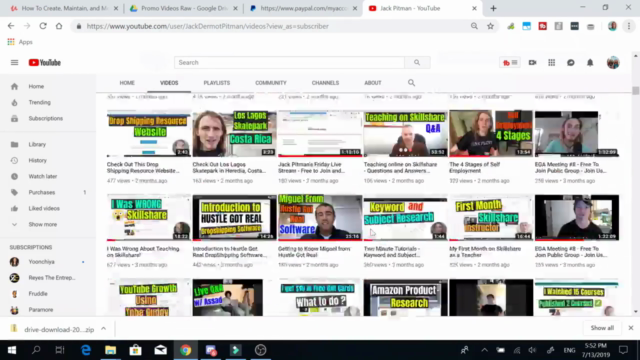This screenshot has height=360, width=640.
Task: Open the I Was WRONG Skillshare thumbnail
Action: 149,218
